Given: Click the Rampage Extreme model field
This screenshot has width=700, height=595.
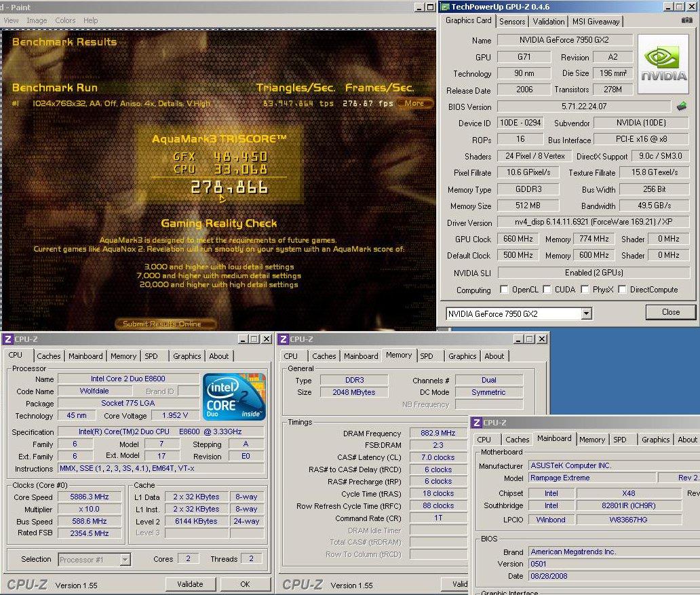Looking at the screenshot, I should (592, 478).
